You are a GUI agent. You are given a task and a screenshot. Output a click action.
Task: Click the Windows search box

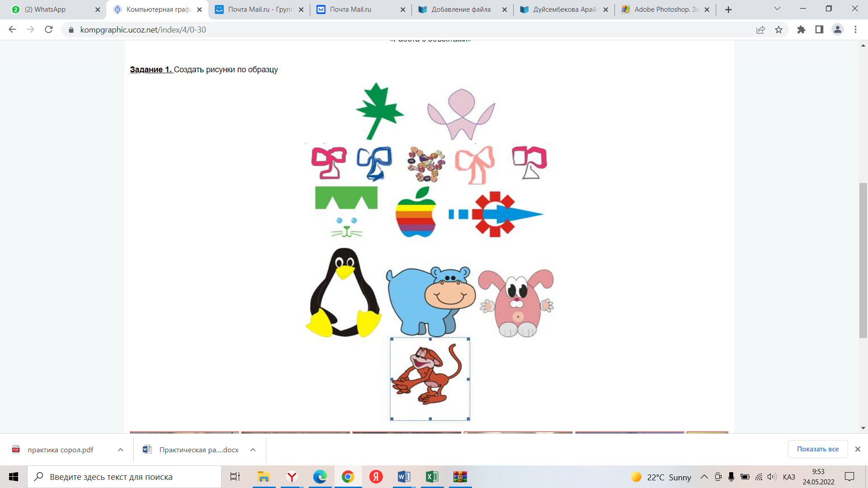(124, 477)
